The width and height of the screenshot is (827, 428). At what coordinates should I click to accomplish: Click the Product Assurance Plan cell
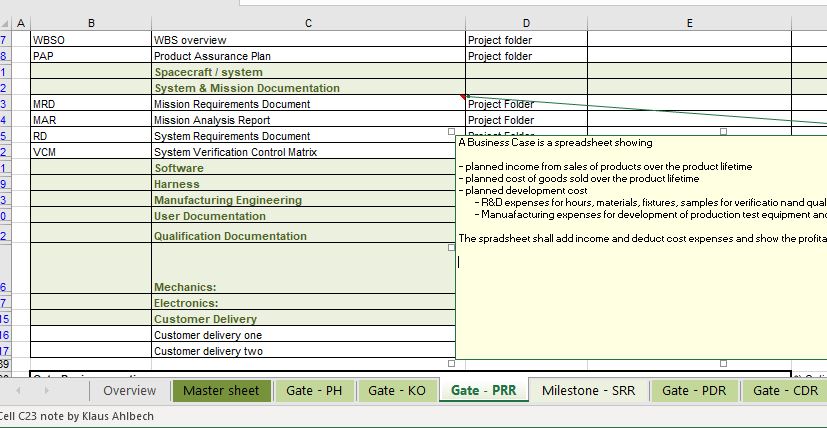309,56
